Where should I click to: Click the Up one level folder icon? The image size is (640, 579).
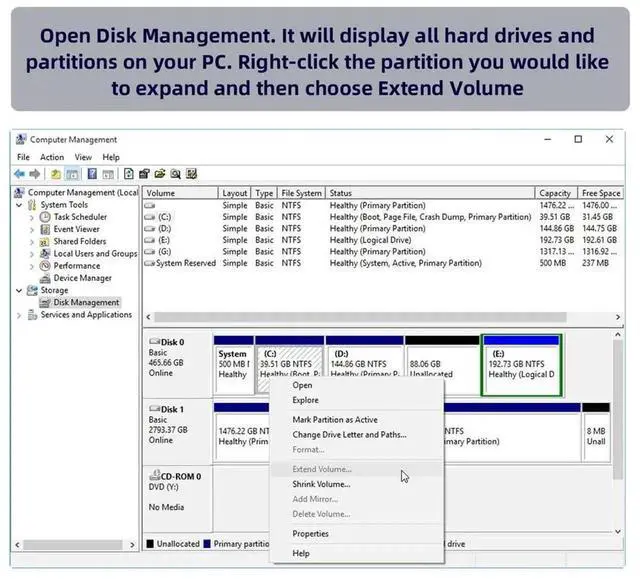(x=56, y=173)
